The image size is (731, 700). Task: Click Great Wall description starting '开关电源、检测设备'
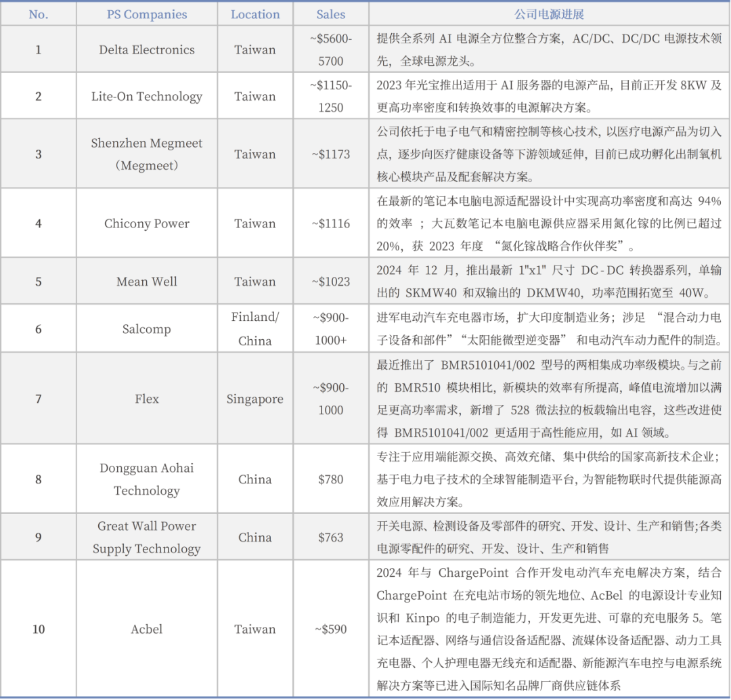point(549,538)
